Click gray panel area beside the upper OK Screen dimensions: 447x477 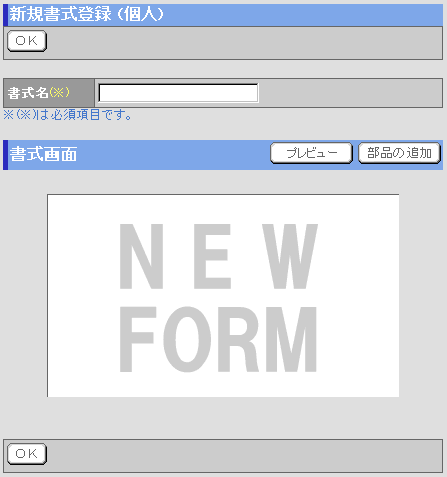245,43
